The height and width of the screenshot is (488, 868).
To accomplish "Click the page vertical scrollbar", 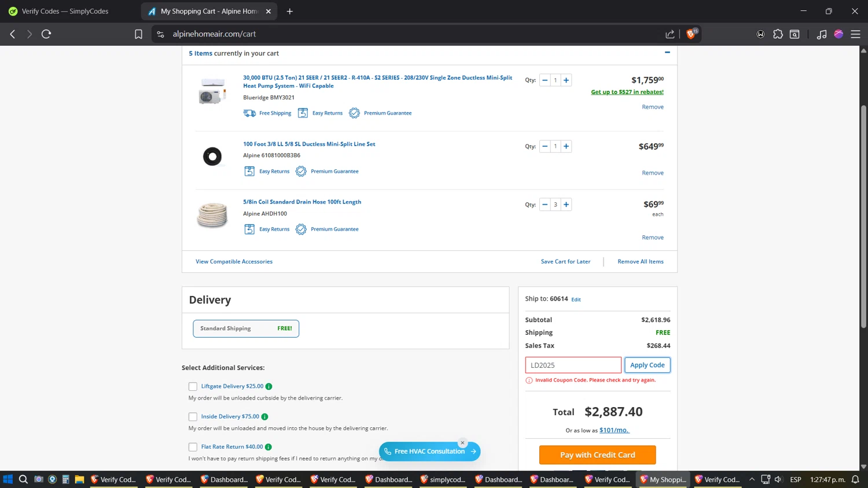I will coord(863,217).
